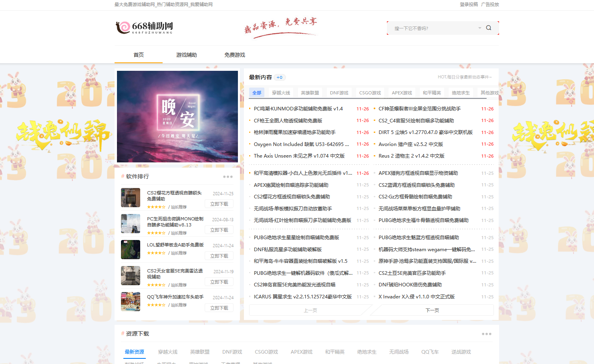Open 枪林弹雨魔果加速穿墙遁地多功能助手
The width and height of the screenshot is (594, 364).
coord(295,132)
